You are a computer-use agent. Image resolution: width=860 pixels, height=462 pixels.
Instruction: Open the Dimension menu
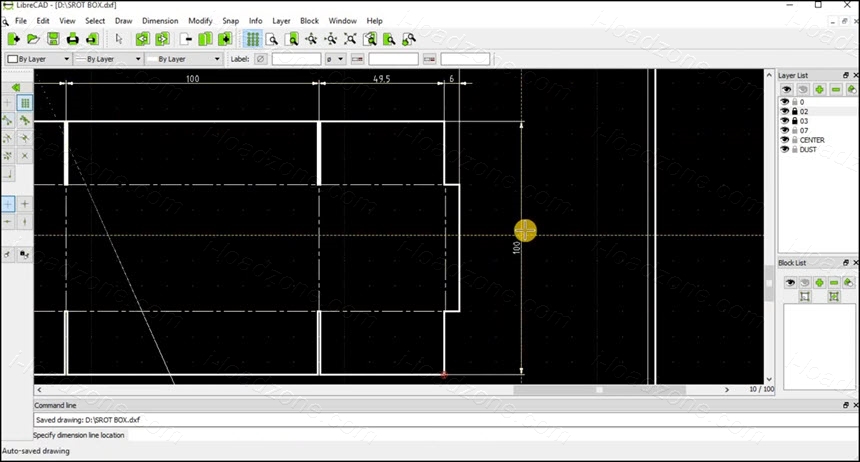tap(160, 21)
